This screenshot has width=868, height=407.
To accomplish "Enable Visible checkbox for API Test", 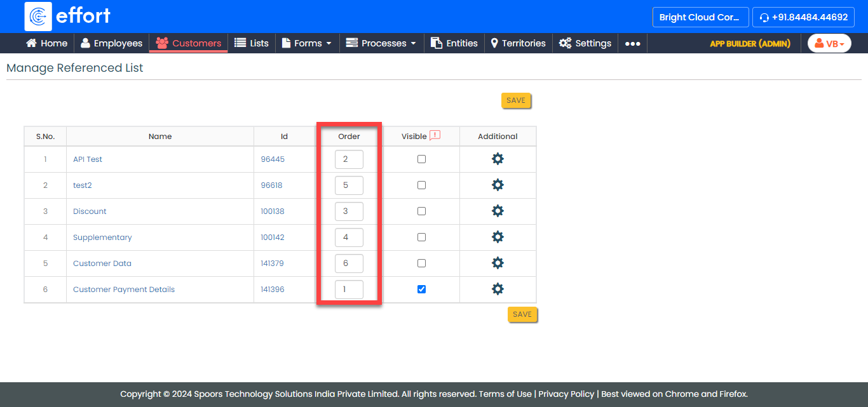I will [421, 159].
